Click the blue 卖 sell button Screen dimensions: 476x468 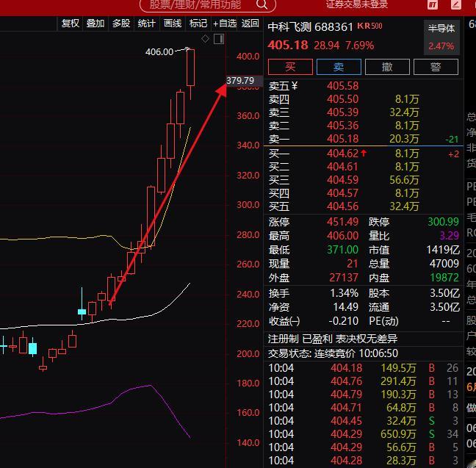click(x=339, y=67)
